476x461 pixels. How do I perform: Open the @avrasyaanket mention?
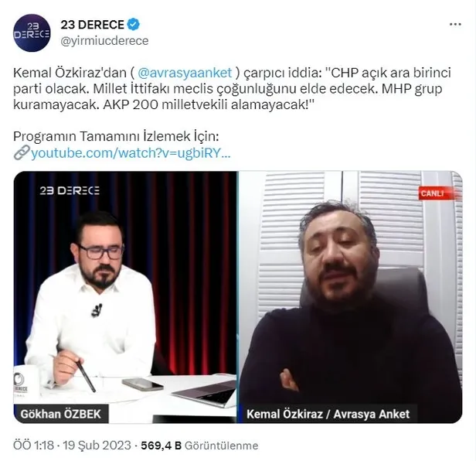click(185, 73)
